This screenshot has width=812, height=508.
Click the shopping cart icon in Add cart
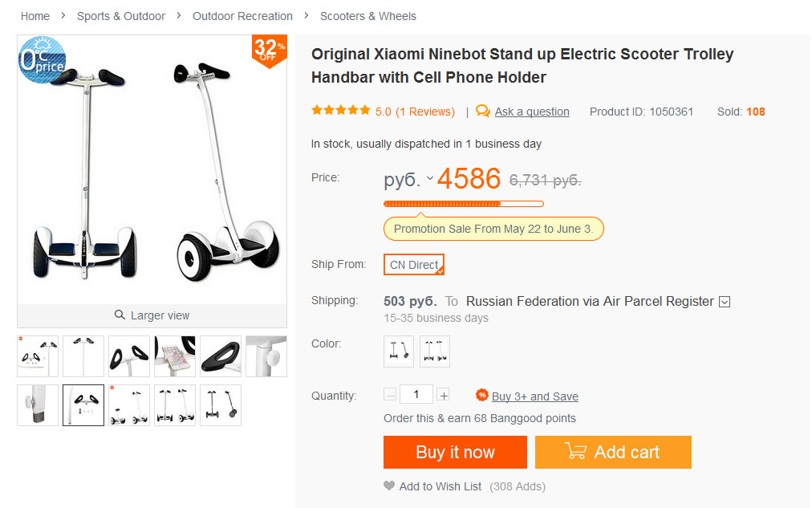click(x=575, y=451)
